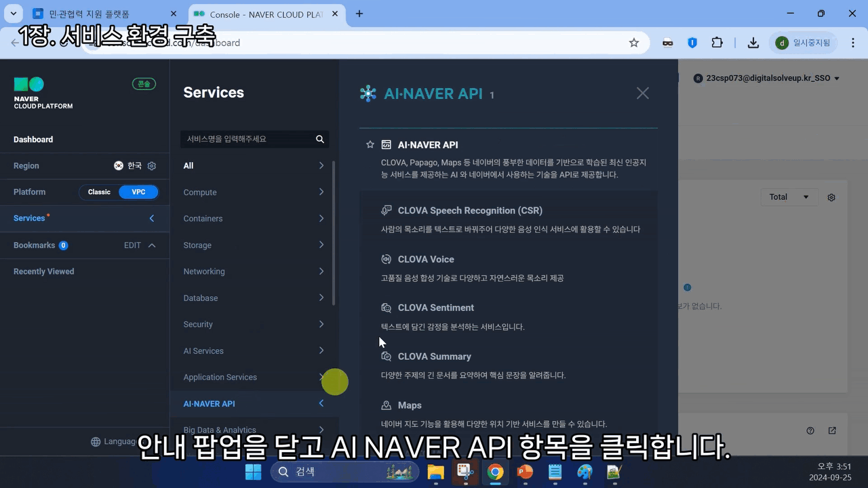Image resolution: width=868 pixels, height=488 pixels.
Task: Expand the Compute service category
Action: tap(254, 192)
